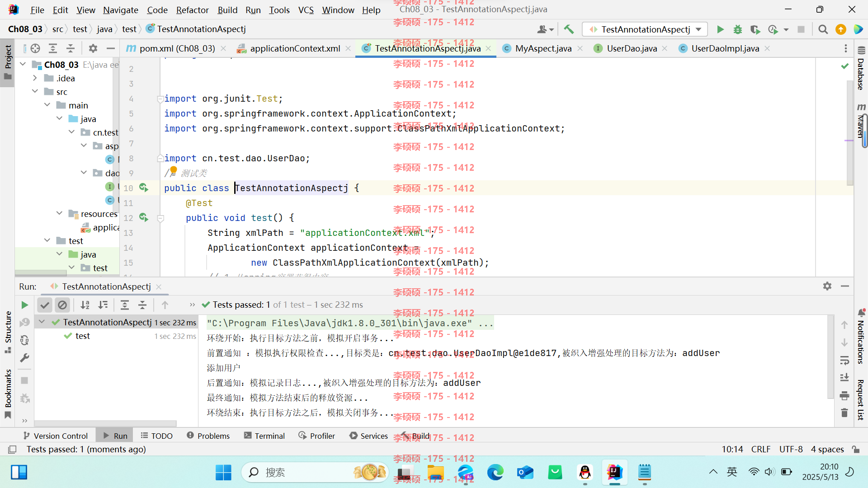Viewport: 868px width, 488px height.
Task: Open the Refactor menu
Action: click(x=192, y=10)
